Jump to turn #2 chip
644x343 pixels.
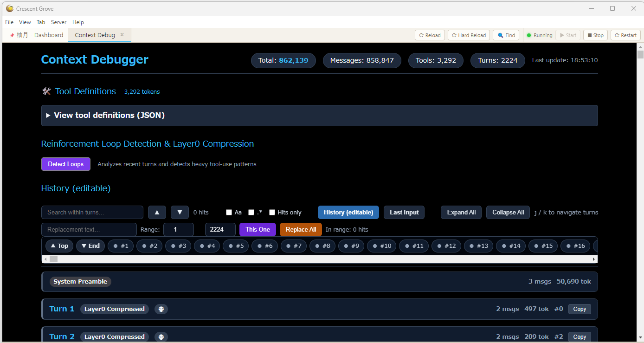pyautogui.click(x=150, y=246)
